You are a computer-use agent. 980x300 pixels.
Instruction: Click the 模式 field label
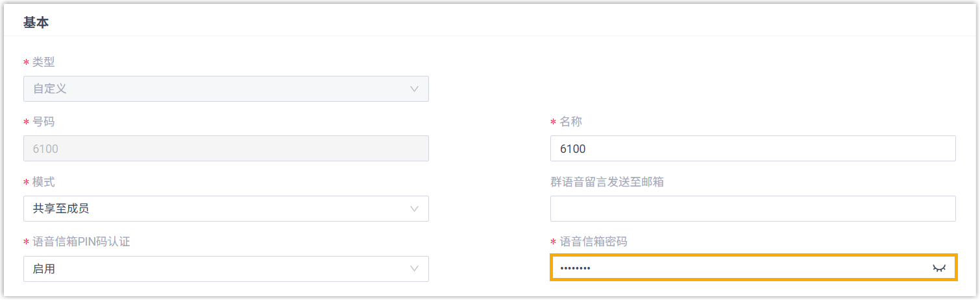coord(44,182)
